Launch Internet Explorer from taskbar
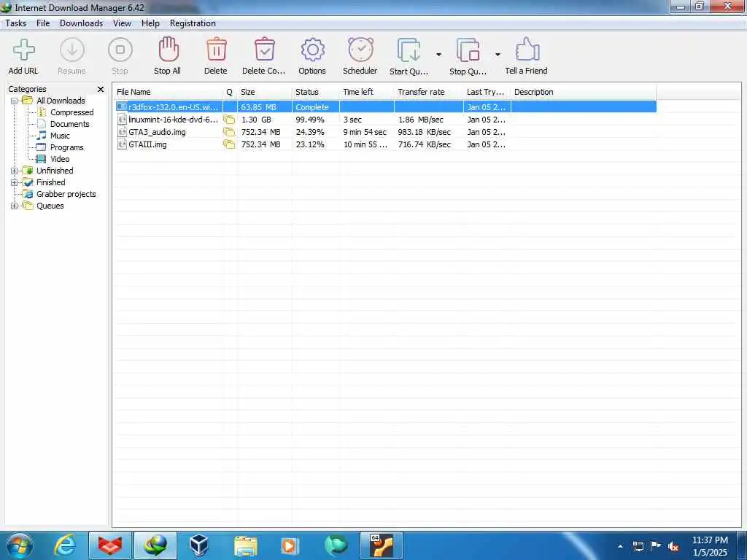This screenshot has width=747, height=560. tap(65, 545)
